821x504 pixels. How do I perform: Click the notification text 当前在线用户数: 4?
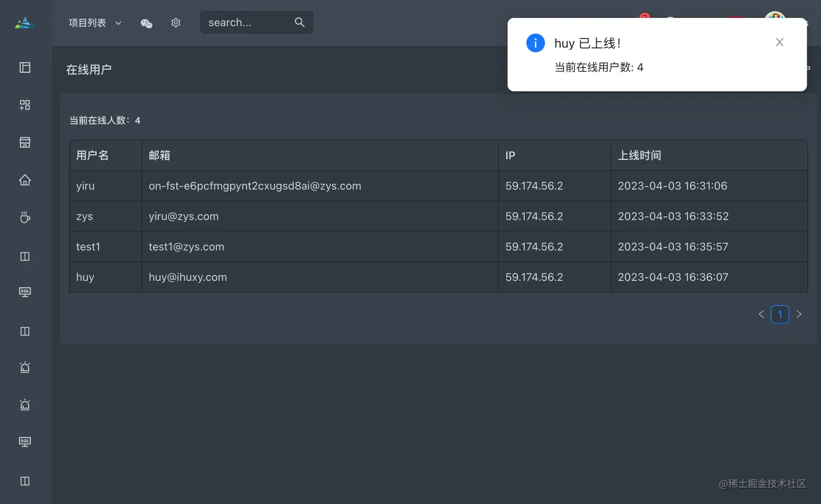(x=598, y=67)
